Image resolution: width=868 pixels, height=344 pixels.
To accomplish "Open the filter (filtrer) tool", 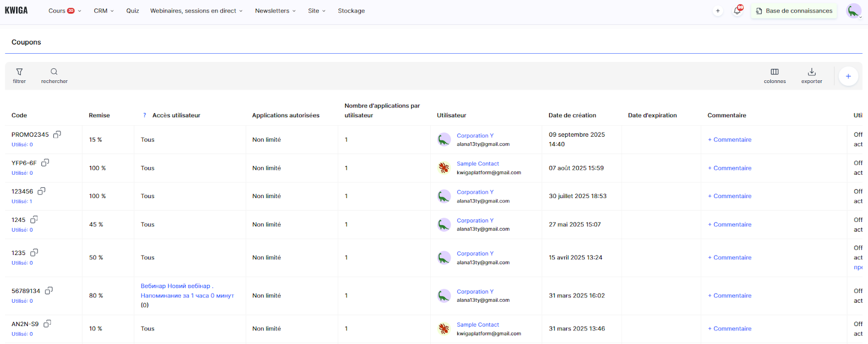I will click(20, 75).
